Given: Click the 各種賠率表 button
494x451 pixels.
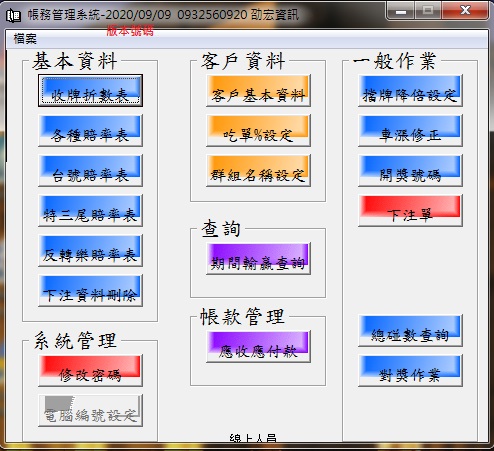Looking at the screenshot, I should [x=90, y=131].
